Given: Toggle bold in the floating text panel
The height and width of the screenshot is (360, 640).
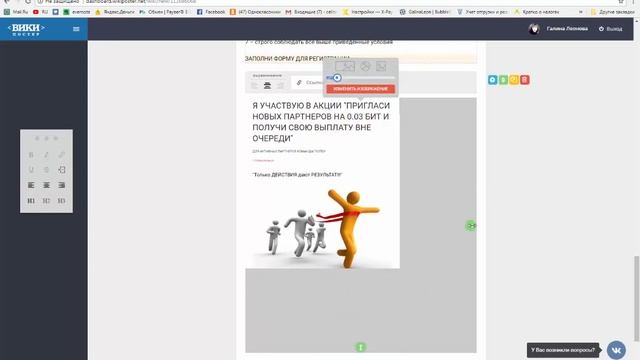Looking at the screenshot, I should point(31,155).
